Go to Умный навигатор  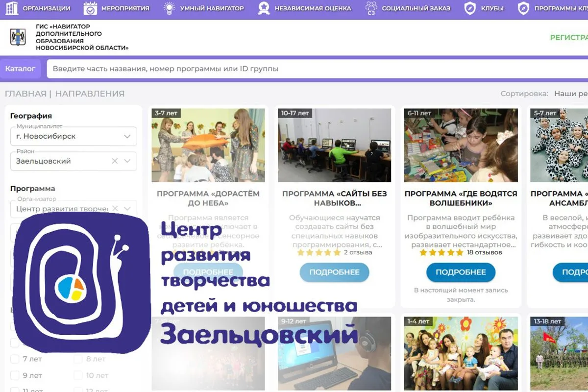(212, 8)
